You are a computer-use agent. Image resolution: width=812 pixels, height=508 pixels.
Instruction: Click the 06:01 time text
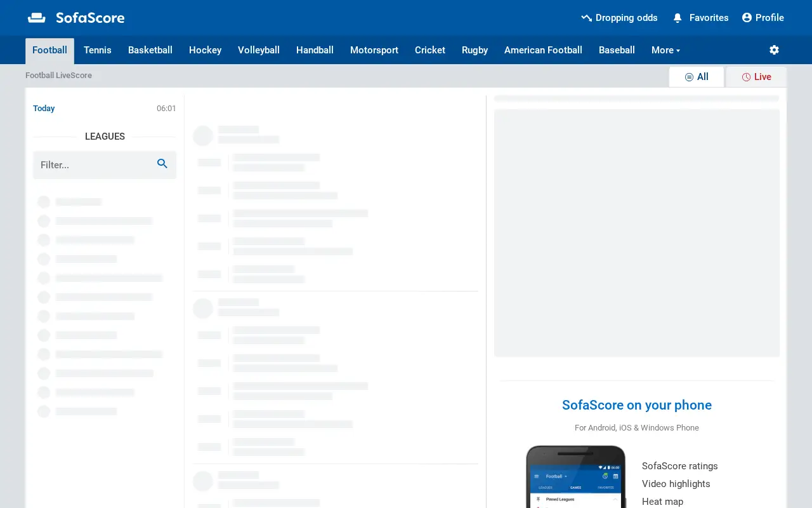(x=166, y=109)
